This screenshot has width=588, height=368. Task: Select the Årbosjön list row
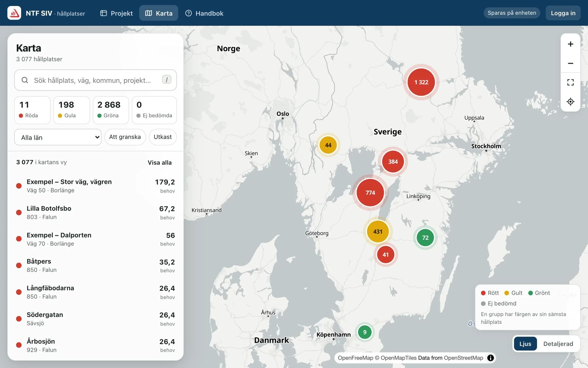pyautogui.click(x=95, y=345)
